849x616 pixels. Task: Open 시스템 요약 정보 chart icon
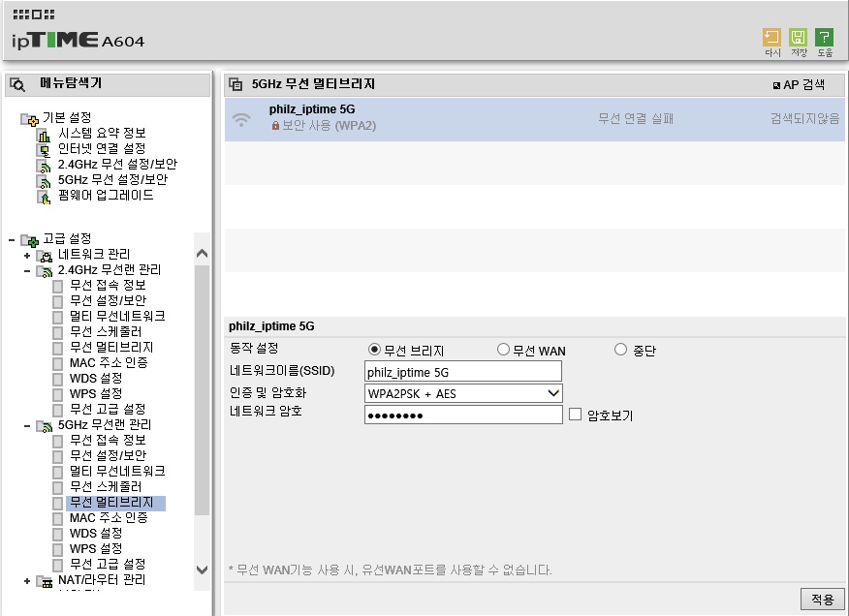coord(44,135)
